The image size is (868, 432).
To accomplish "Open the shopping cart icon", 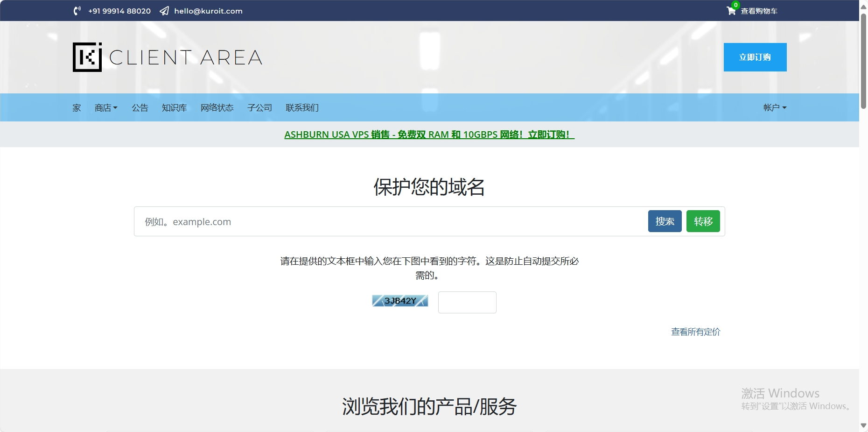I will pos(731,11).
